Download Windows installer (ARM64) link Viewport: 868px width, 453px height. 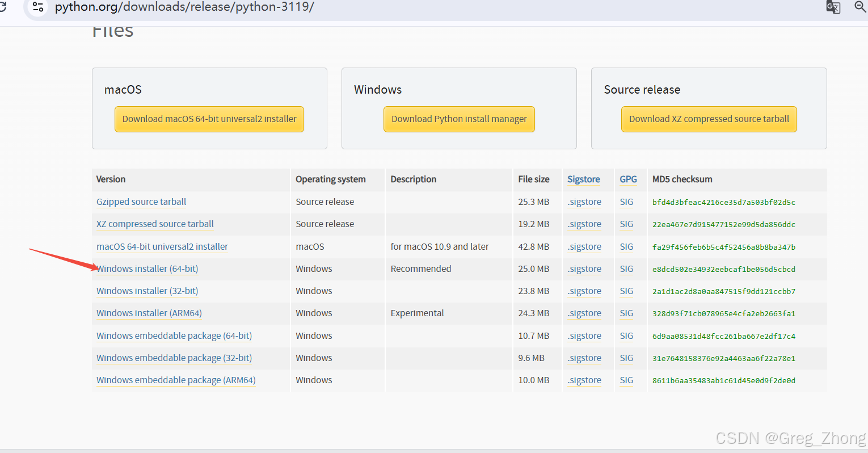pyautogui.click(x=149, y=313)
